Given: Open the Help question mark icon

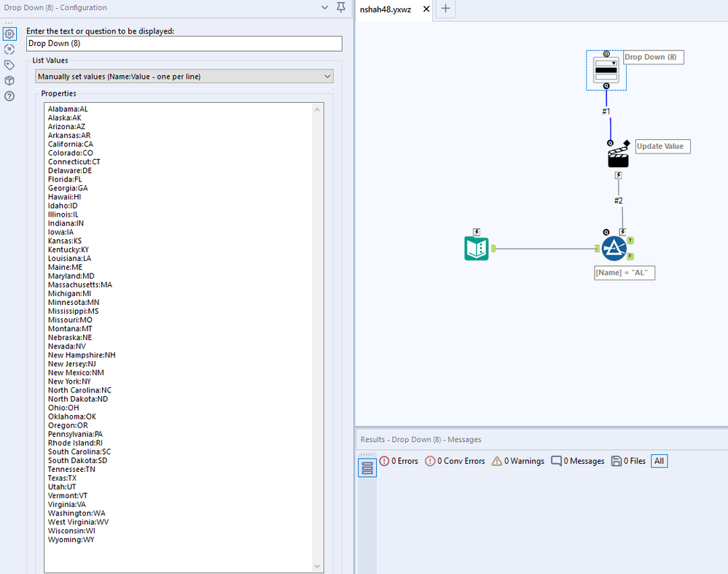Looking at the screenshot, I should point(9,96).
